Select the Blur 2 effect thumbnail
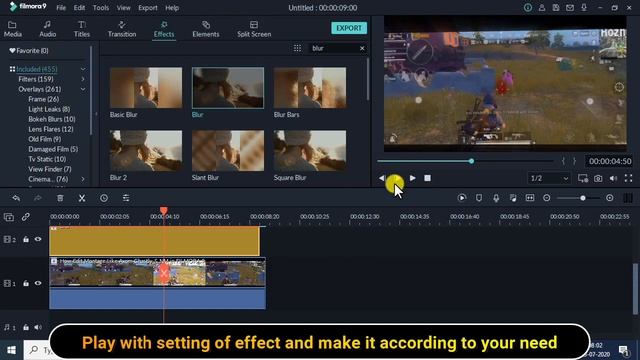The height and width of the screenshot is (360, 640). (146, 151)
